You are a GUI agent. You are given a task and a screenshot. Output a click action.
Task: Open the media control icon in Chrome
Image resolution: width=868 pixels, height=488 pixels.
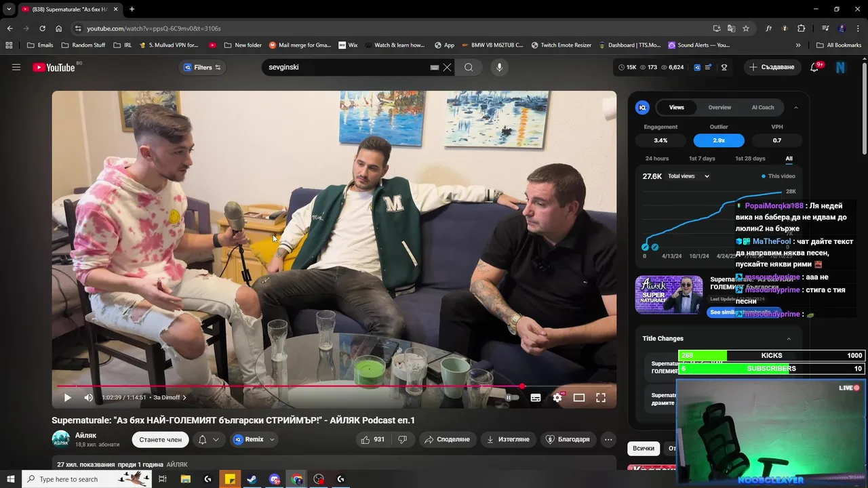(825, 28)
